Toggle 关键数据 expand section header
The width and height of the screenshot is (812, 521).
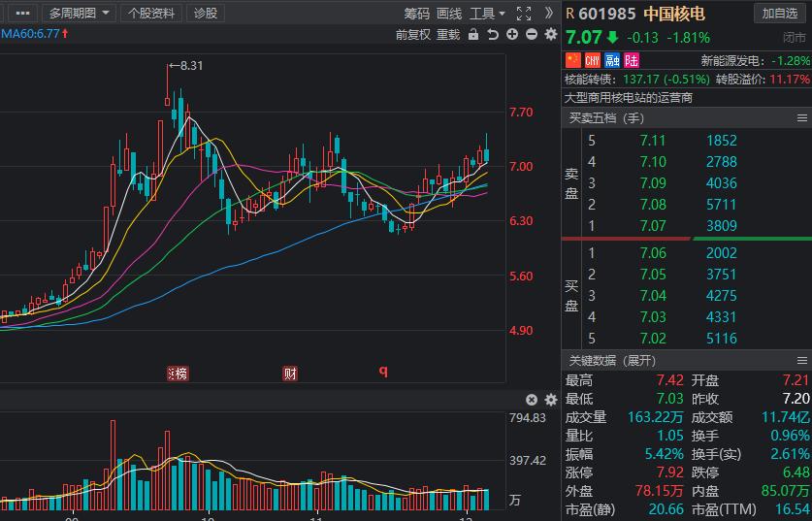(x=611, y=361)
